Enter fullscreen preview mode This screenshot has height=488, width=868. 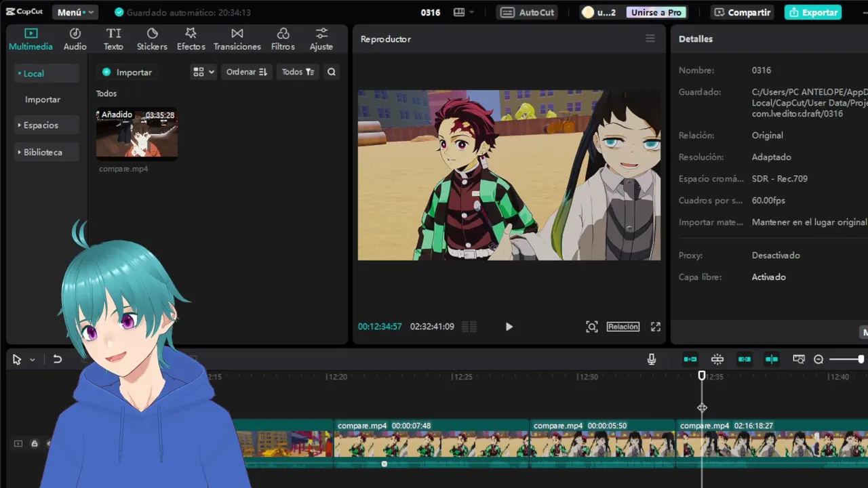pos(656,327)
